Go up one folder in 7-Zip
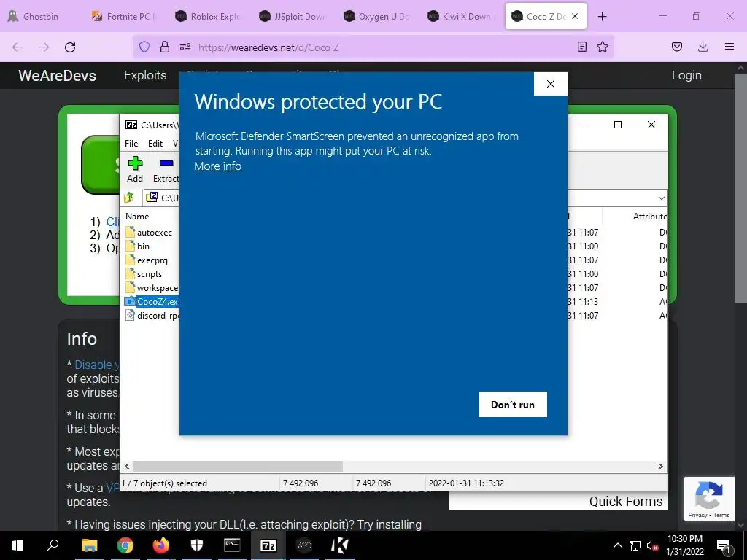This screenshot has width=747, height=560. click(129, 197)
